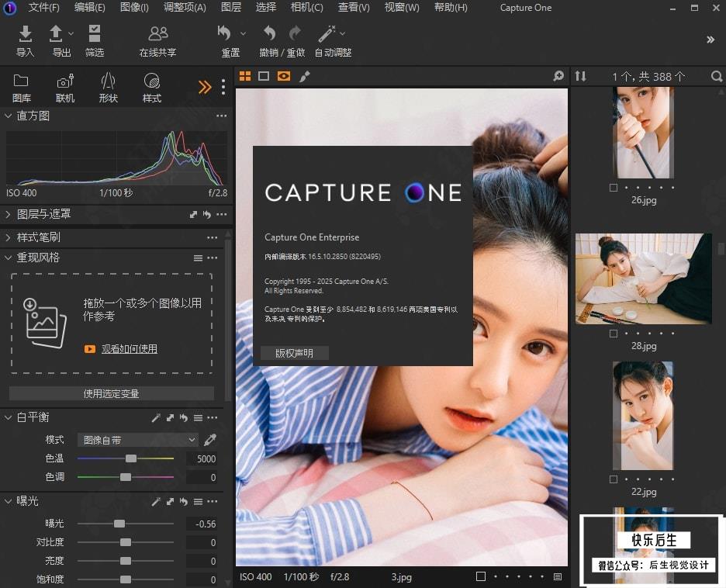The height and width of the screenshot is (588, 726).
Task: Open the Tethered (联机) tool tab
Action: (x=65, y=88)
